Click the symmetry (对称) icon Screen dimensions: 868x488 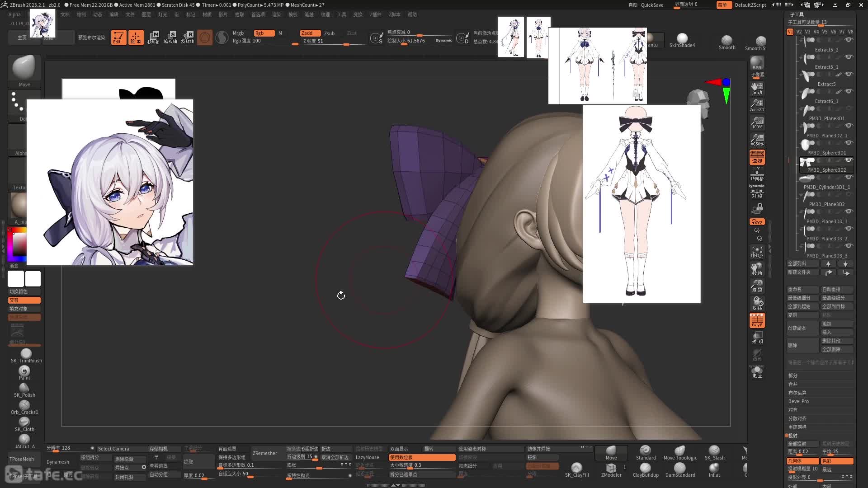(x=757, y=192)
